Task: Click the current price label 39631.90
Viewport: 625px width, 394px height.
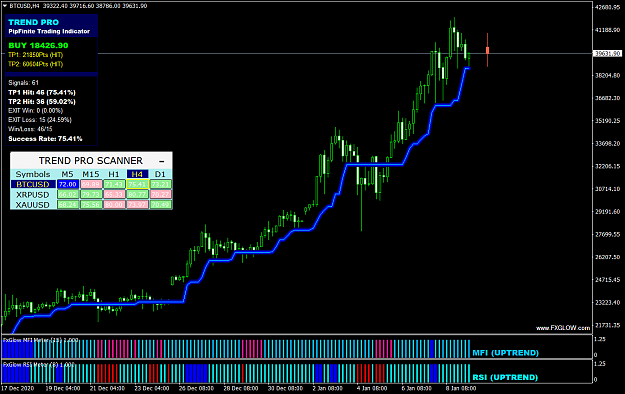Action: 607,53
